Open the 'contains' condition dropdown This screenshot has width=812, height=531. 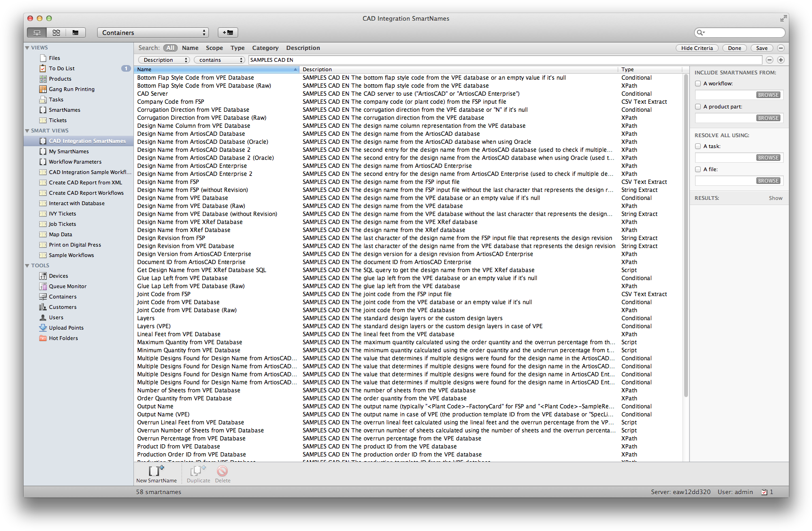pyautogui.click(x=219, y=59)
